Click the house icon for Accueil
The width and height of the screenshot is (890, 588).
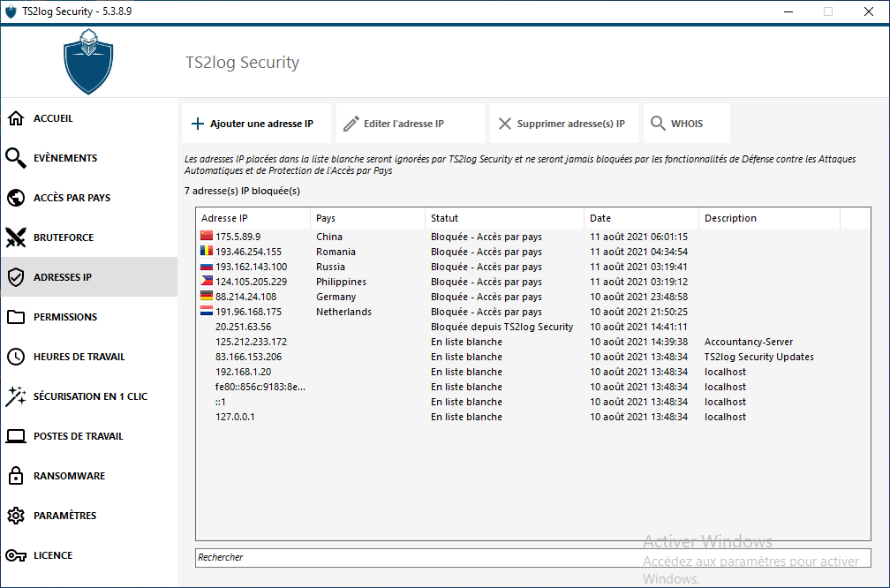point(16,118)
